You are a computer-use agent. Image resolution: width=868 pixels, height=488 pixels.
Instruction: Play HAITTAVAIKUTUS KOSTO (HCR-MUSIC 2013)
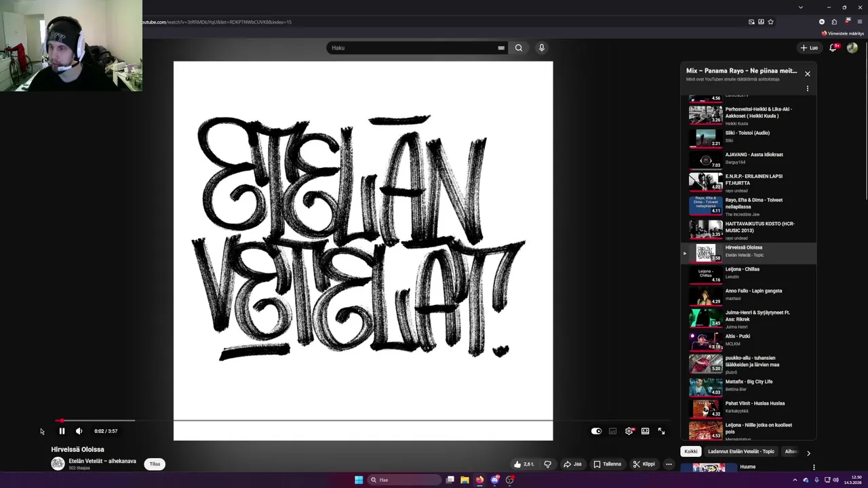click(749, 230)
